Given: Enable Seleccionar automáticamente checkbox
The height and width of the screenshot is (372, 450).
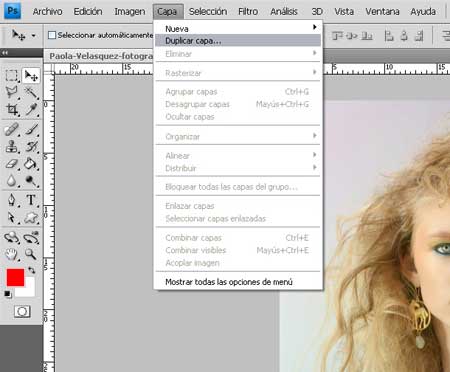Looking at the screenshot, I should point(52,35).
